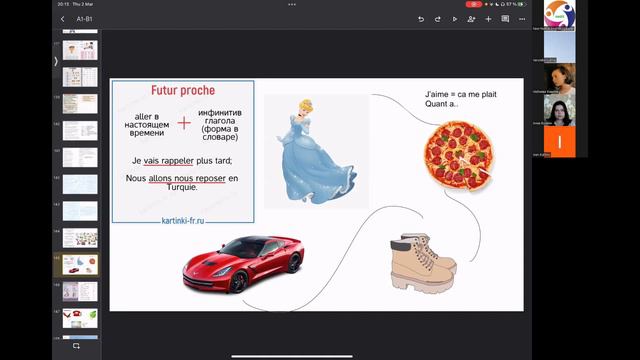Open the More options ellipsis menu
This screenshot has width=640, height=360.
tap(522, 19)
